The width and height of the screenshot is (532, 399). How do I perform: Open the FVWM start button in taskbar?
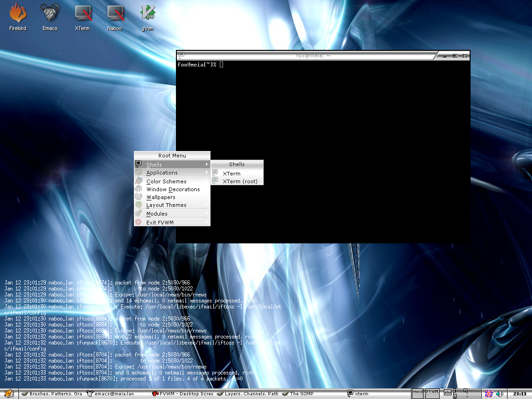pos(9,393)
